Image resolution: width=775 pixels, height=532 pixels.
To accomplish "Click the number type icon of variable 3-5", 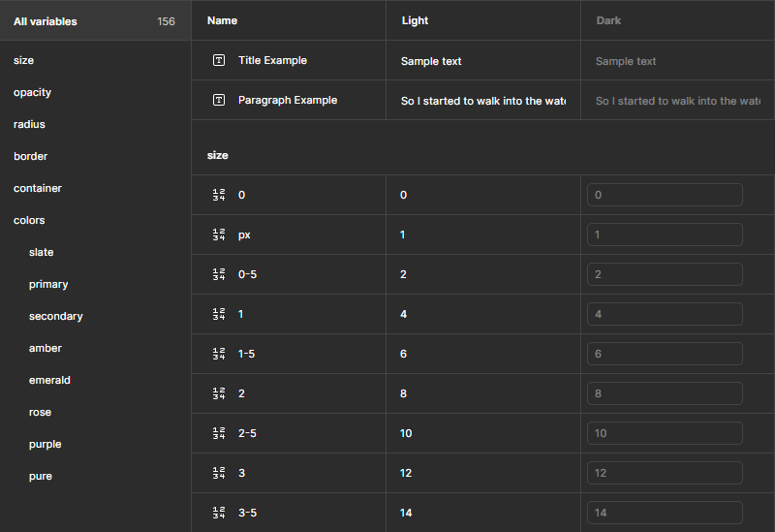I will point(219,513).
